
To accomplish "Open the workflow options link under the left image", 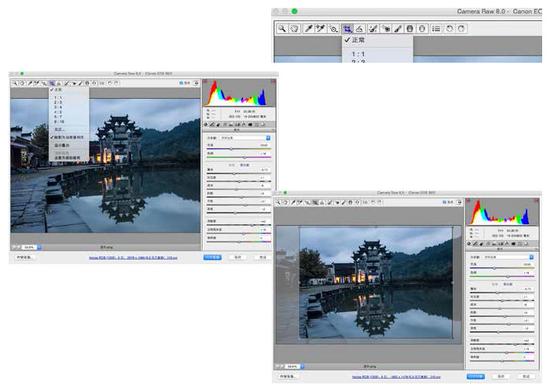I will point(133,258).
